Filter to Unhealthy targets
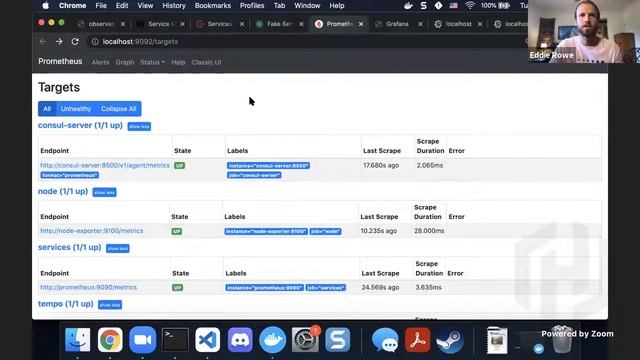Viewport: 640px width, 360px height. pos(76,109)
